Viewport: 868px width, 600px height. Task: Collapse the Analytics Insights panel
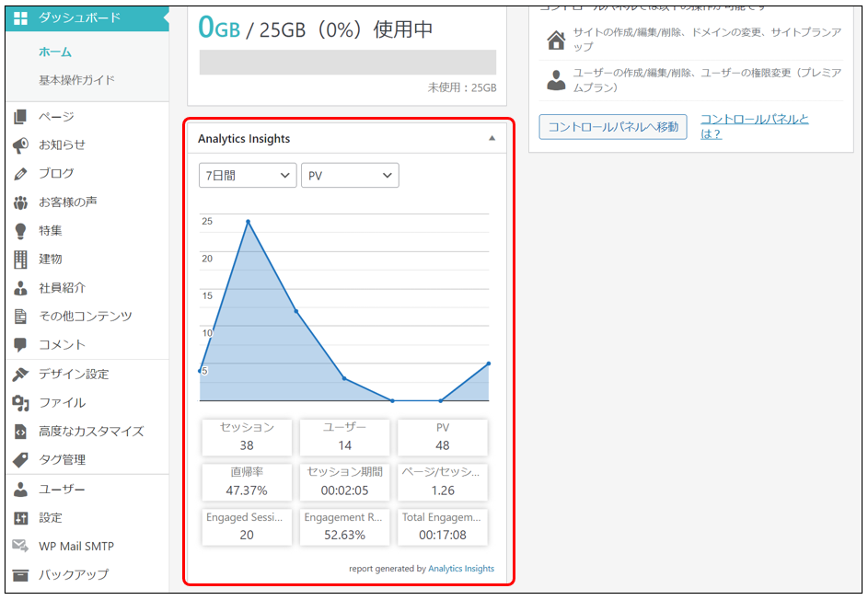pos(492,139)
